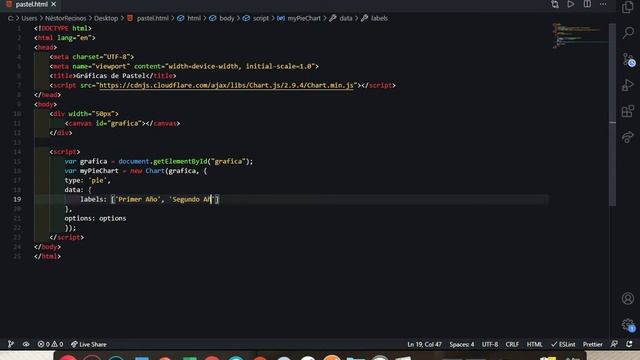Open the More Actions ellipsis menu
This screenshot has width=640, height=360.
[603, 4]
